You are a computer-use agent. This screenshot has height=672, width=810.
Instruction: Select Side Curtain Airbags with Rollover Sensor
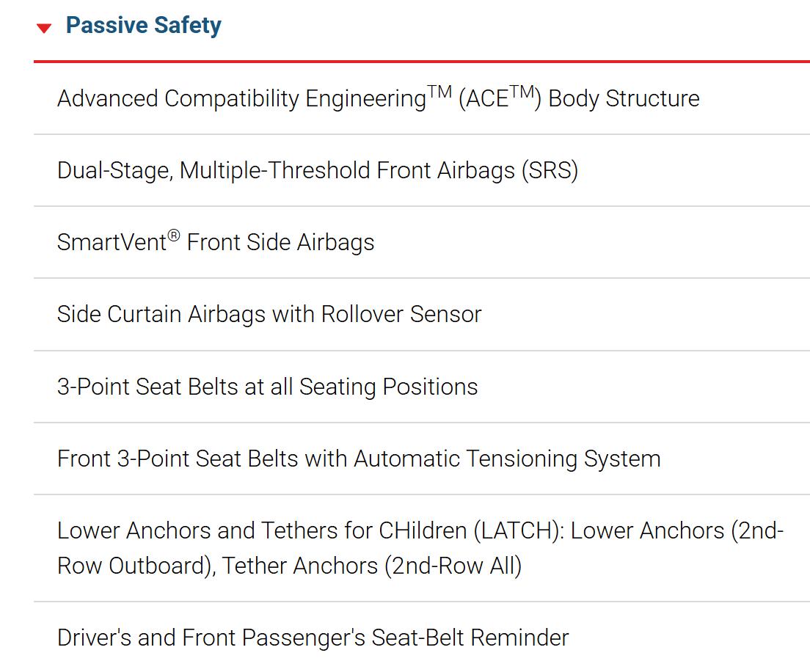(422, 314)
